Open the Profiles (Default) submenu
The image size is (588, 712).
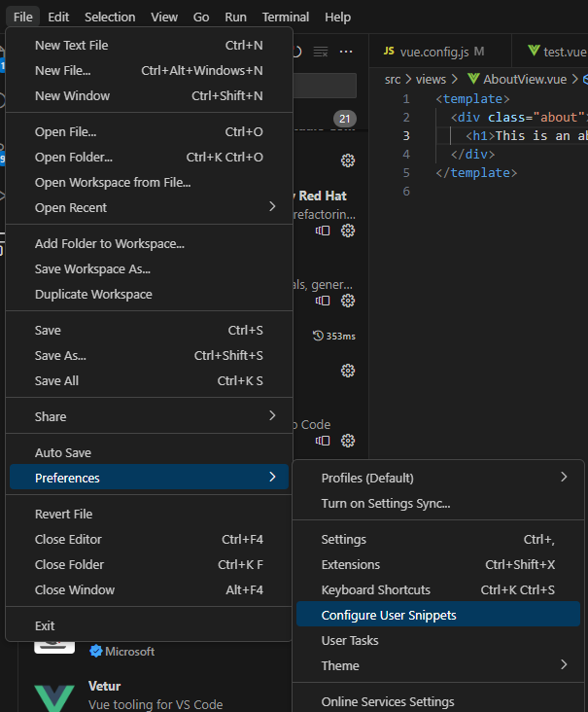click(438, 478)
